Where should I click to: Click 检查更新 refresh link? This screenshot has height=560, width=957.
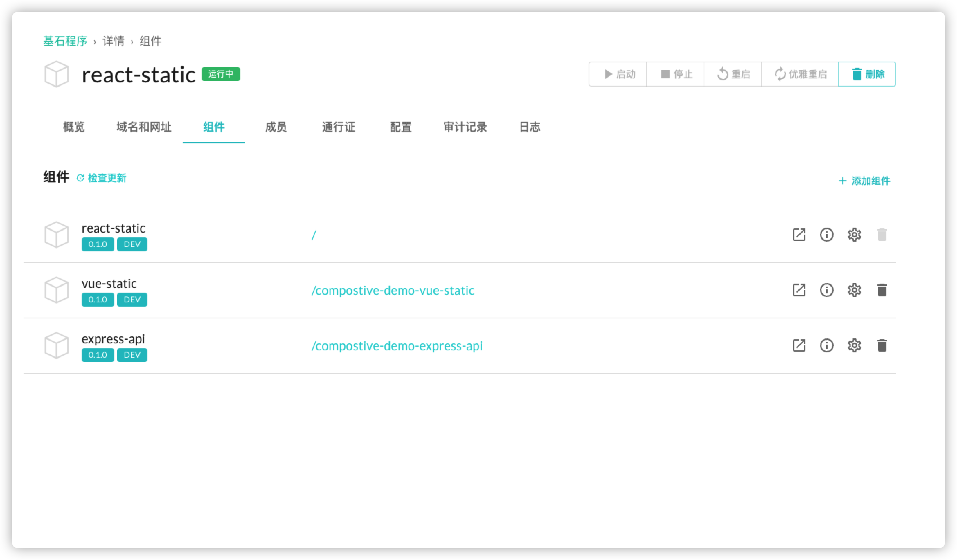[102, 178]
